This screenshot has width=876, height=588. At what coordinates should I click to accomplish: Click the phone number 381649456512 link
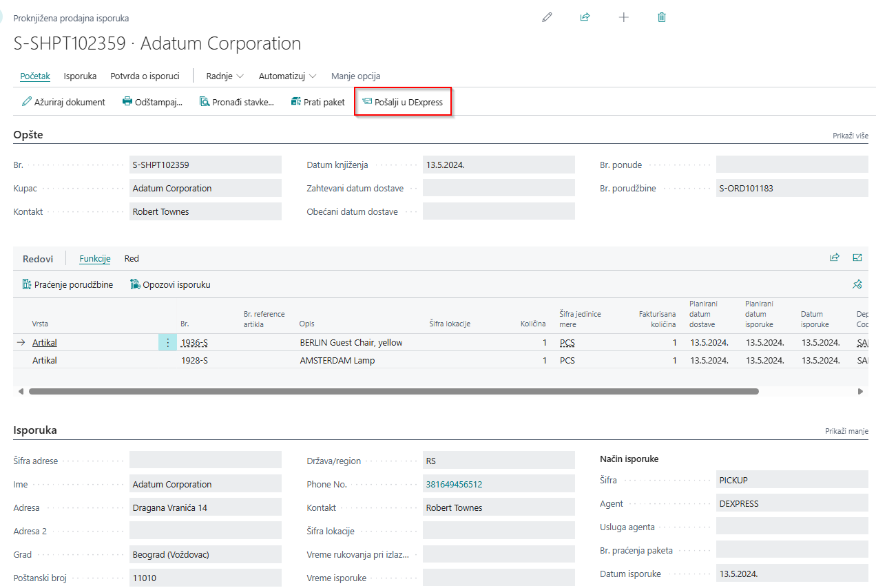[x=454, y=485]
